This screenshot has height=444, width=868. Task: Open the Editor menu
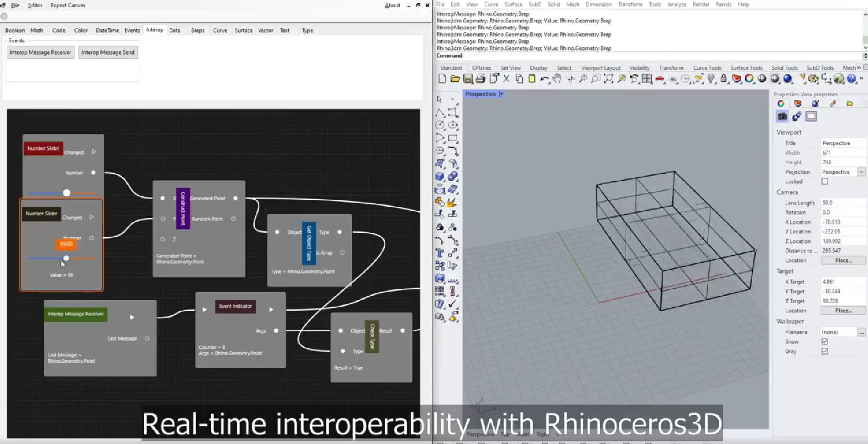pos(35,5)
